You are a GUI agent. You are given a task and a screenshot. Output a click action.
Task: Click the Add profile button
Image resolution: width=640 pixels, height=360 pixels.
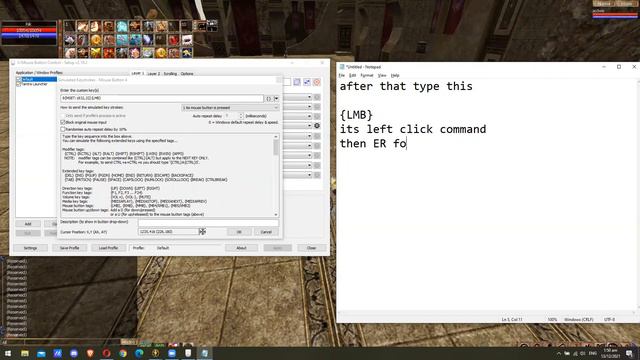pyautogui.click(x=28, y=224)
